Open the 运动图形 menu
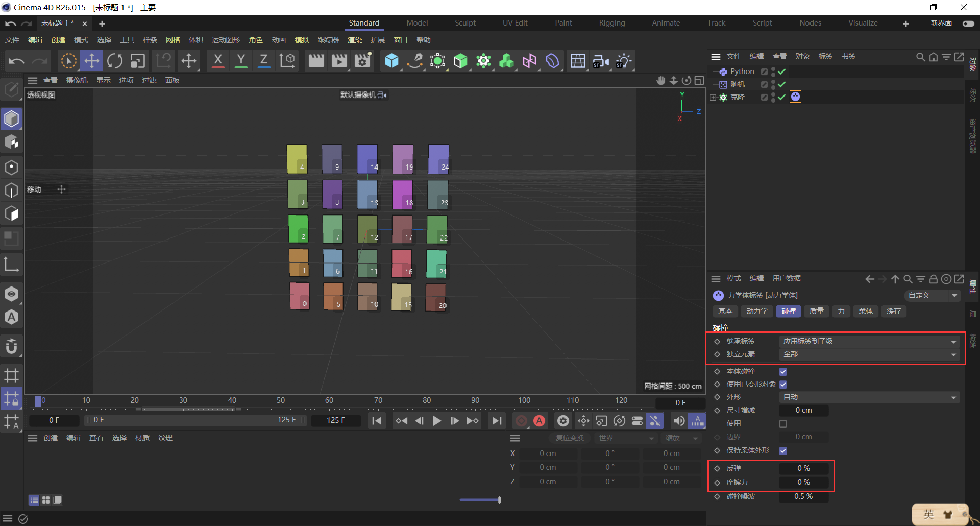This screenshot has height=526, width=980. pyautogui.click(x=226, y=40)
